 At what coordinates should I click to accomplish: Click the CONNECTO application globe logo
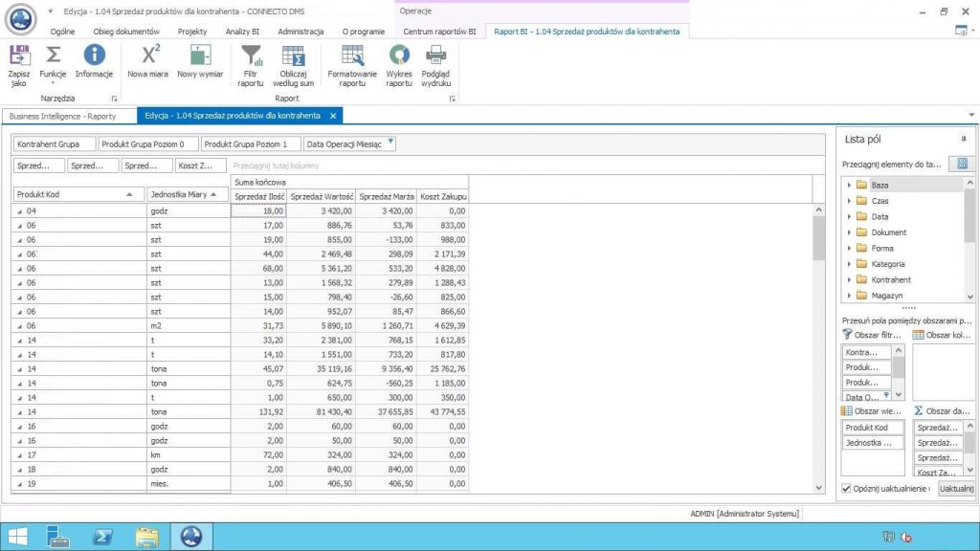click(21, 19)
